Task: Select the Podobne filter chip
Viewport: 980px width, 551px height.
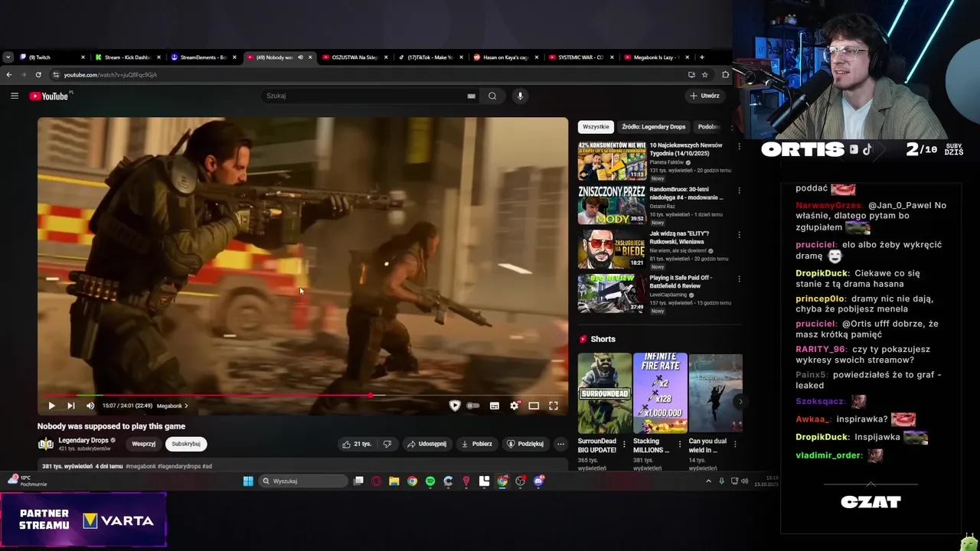Action: point(708,126)
